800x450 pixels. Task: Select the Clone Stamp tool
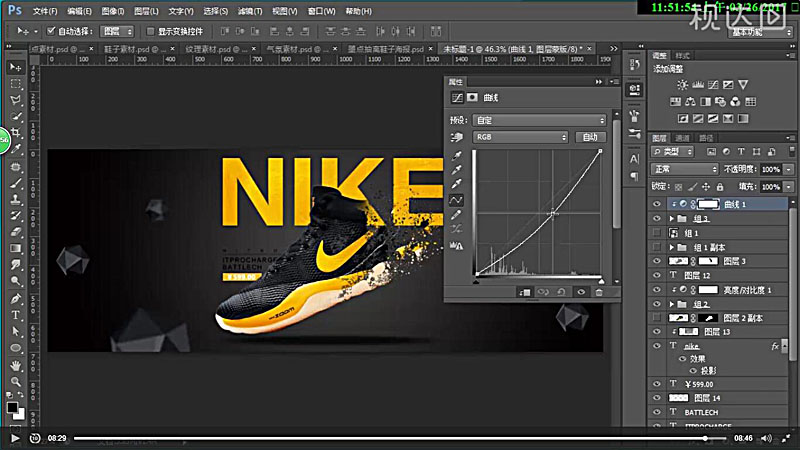(16, 199)
